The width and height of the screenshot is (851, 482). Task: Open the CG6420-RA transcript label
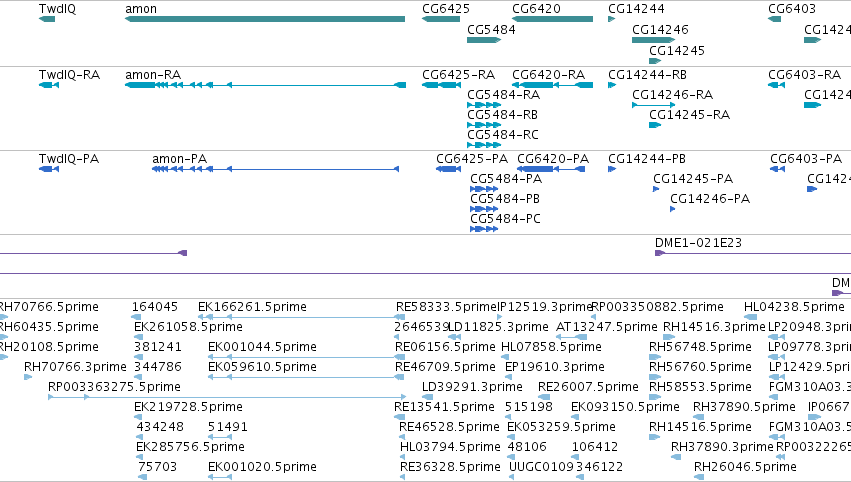tap(549, 74)
